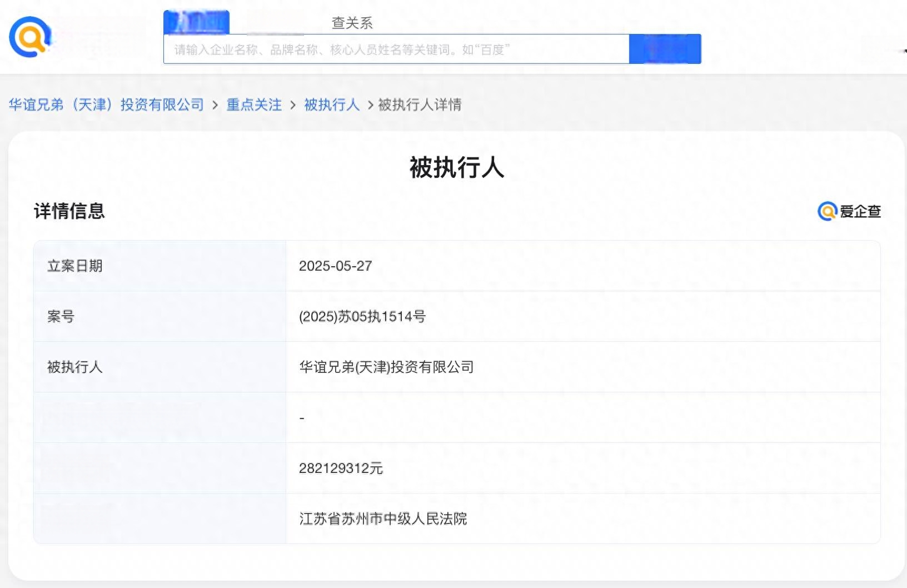
Task: Click the Aiqicha logo in the header
Action: tap(30, 37)
